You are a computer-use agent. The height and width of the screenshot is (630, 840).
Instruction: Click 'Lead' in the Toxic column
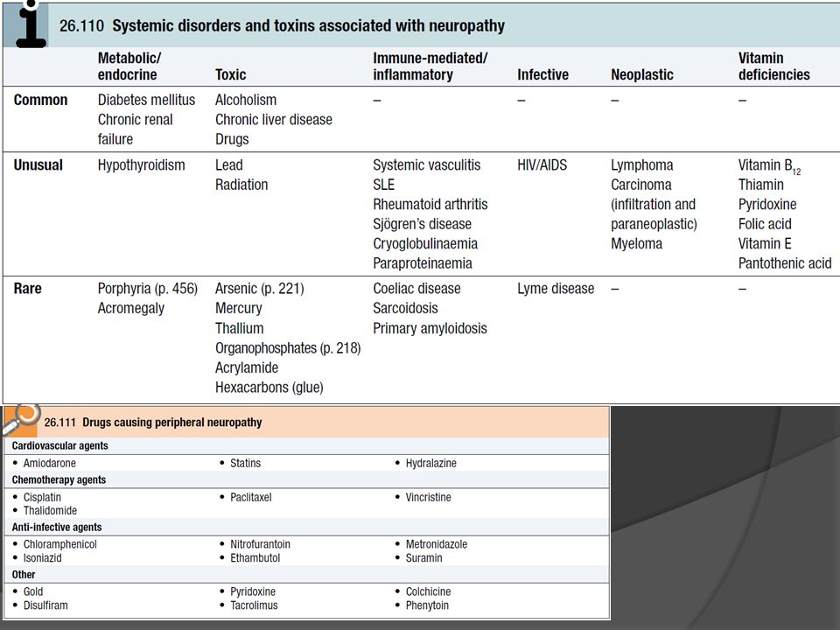(x=228, y=165)
